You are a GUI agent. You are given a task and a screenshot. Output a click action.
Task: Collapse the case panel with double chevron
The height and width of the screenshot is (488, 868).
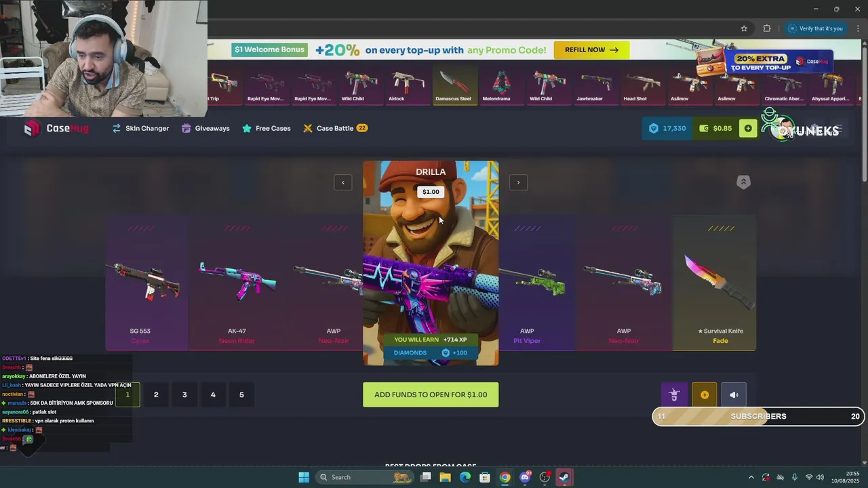[743, 182]
